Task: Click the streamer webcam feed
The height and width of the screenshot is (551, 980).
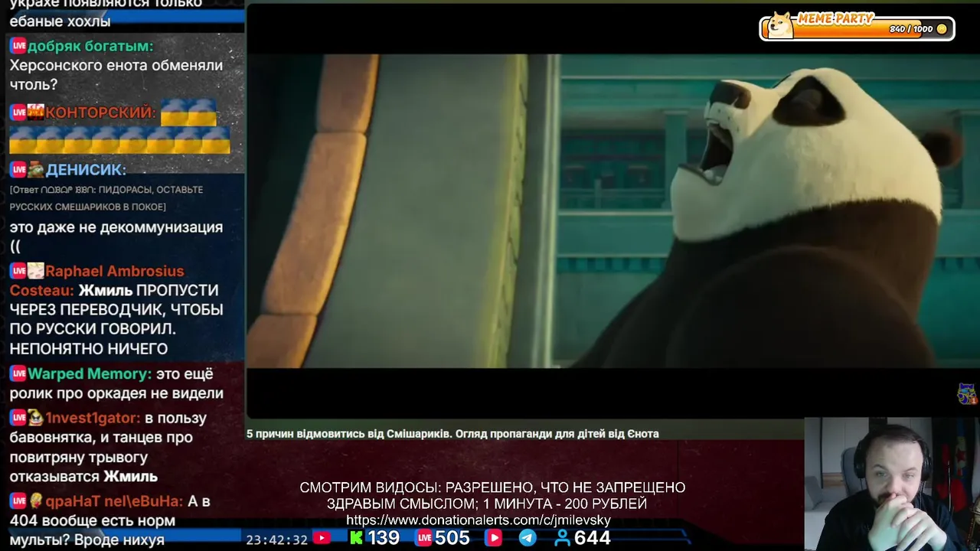Action: tap(892, 484)
